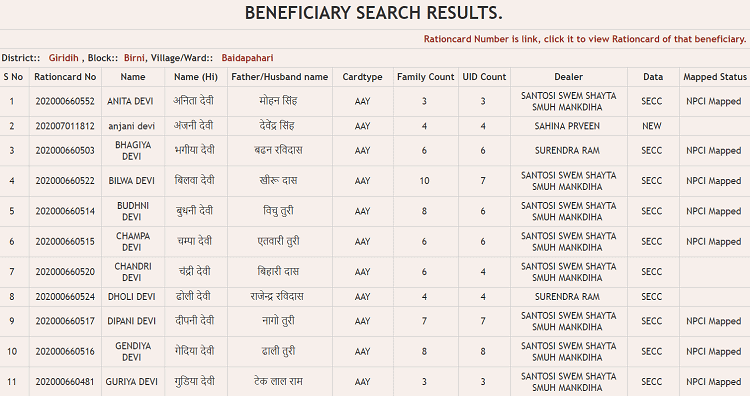Click district value Giridih
This screenshot has width=750, height=396.
(64, 58)
